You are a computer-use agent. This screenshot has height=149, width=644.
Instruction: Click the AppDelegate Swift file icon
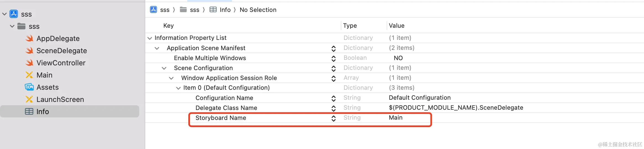point(29,38)
